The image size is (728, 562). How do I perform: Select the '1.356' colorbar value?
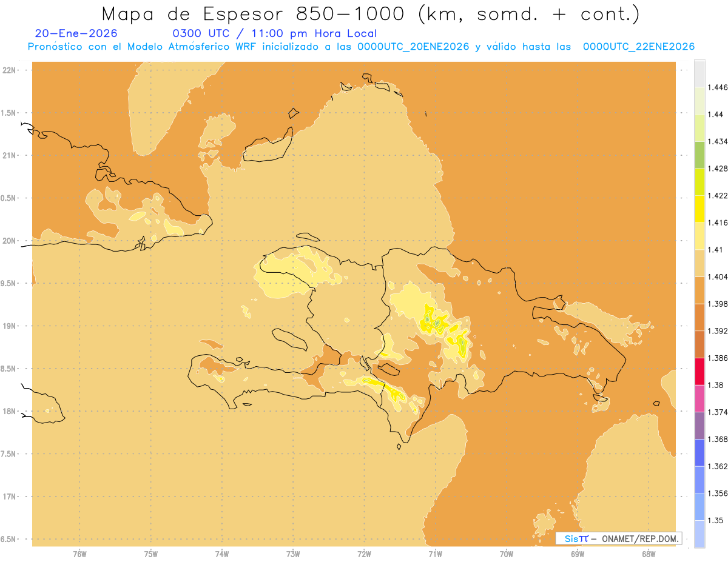[718, 493]
